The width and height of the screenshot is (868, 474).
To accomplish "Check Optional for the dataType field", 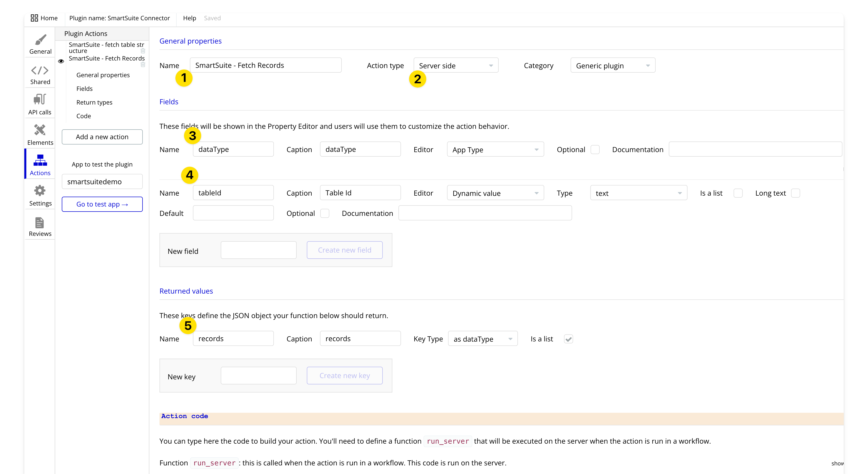I will [x=595, y=150].
